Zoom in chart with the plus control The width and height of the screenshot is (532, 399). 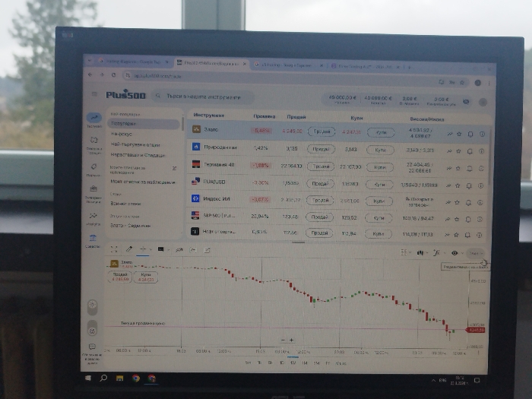pyautogui.click(x=291, y=340)
